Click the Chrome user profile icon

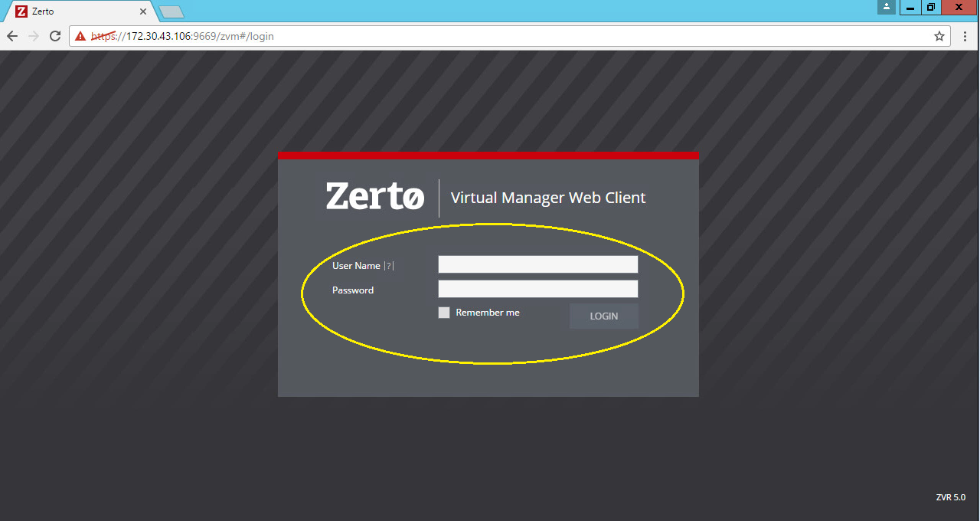(x=887, y=7)
